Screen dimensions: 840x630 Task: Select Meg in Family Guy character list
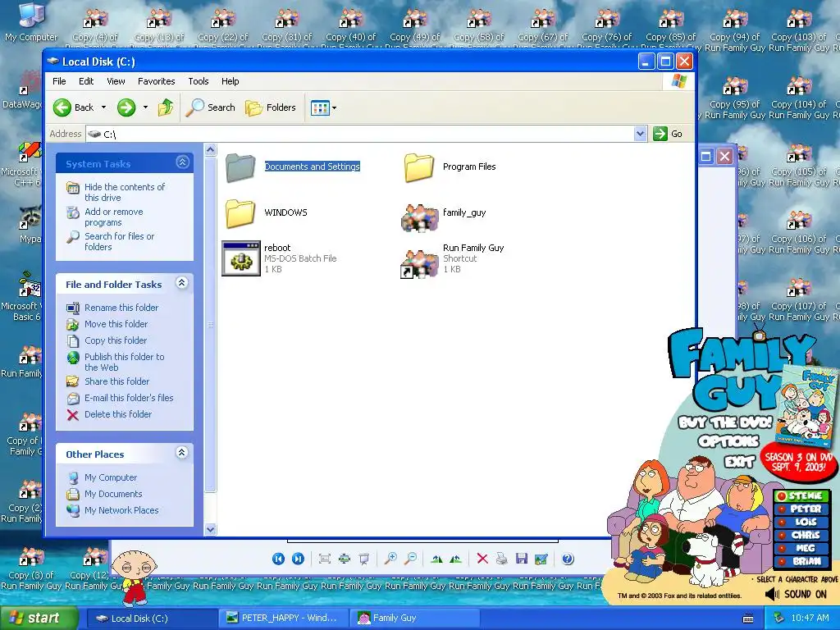(x=801, y=548)
